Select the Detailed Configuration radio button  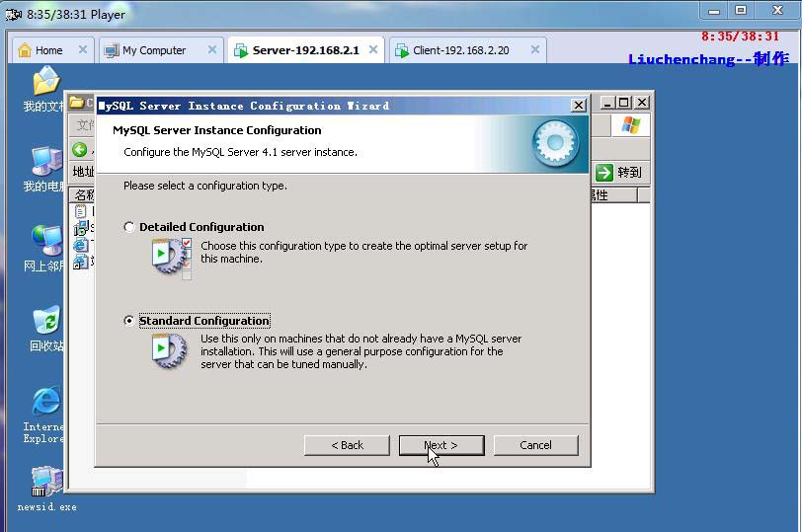[x=128, y=227]
